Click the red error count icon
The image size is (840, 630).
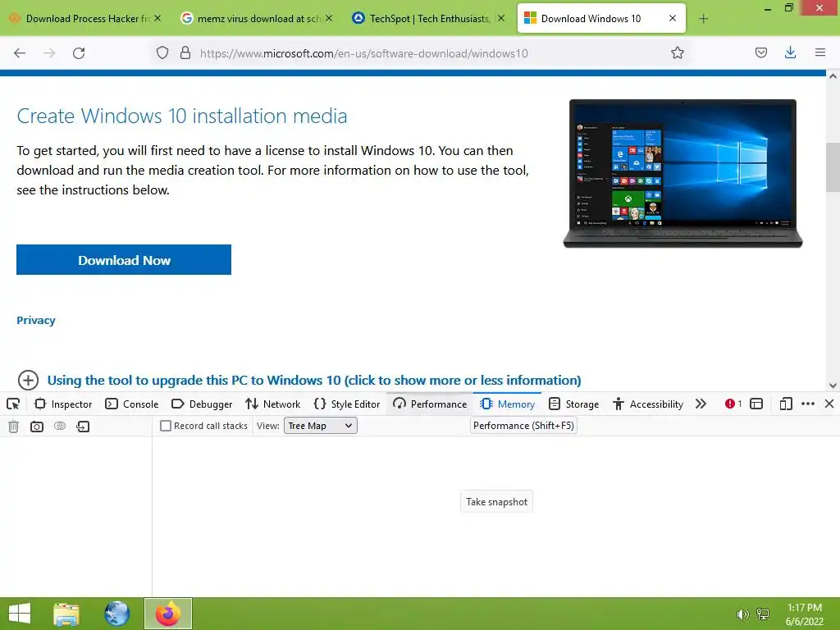[733, 404]
